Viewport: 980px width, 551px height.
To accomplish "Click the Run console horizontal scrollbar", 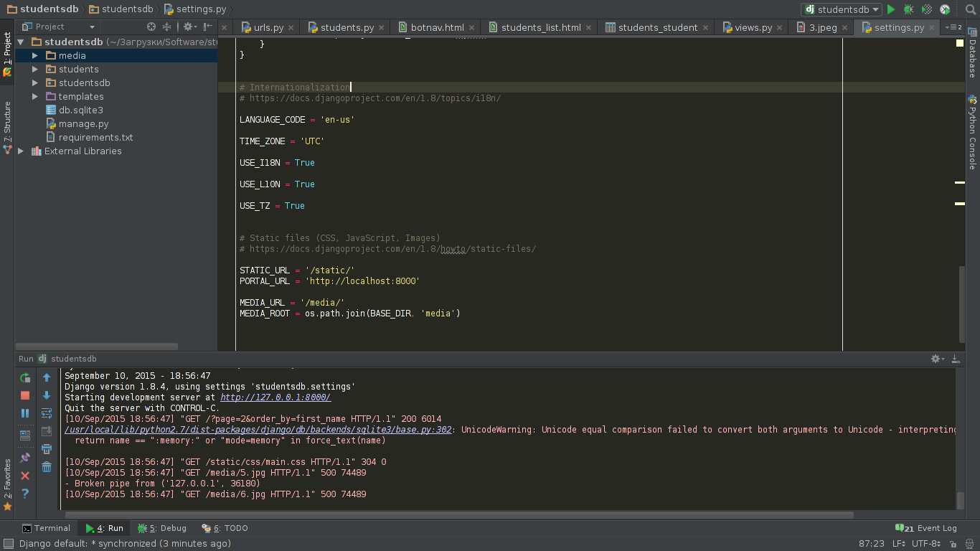I will pos(459,514).
